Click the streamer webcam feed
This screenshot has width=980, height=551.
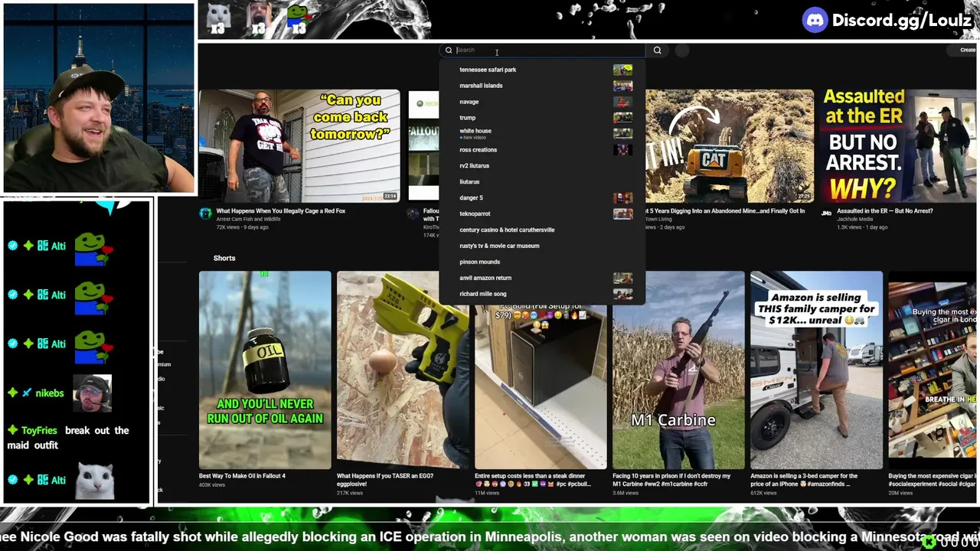tap(99, 98)
